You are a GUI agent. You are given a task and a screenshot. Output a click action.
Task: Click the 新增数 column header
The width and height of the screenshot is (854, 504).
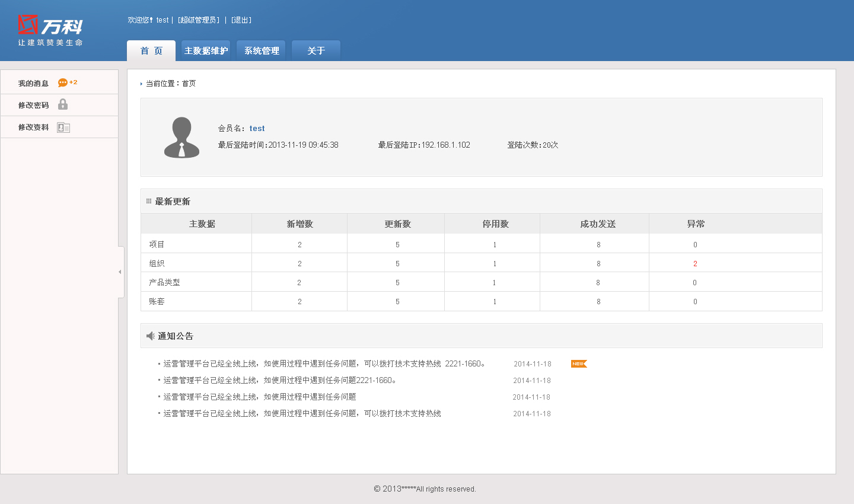click(x=299, y=224)
